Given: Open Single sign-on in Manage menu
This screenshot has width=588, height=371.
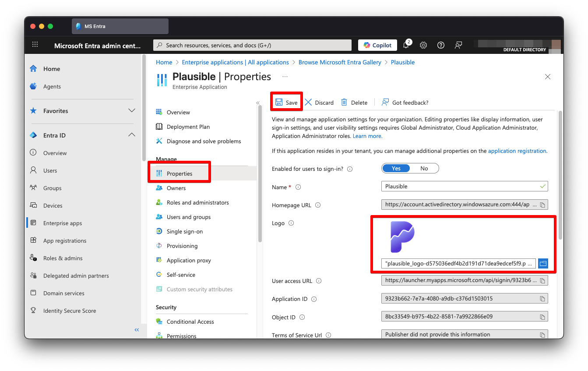Looking at the screenshot, I should click(184, 231).
